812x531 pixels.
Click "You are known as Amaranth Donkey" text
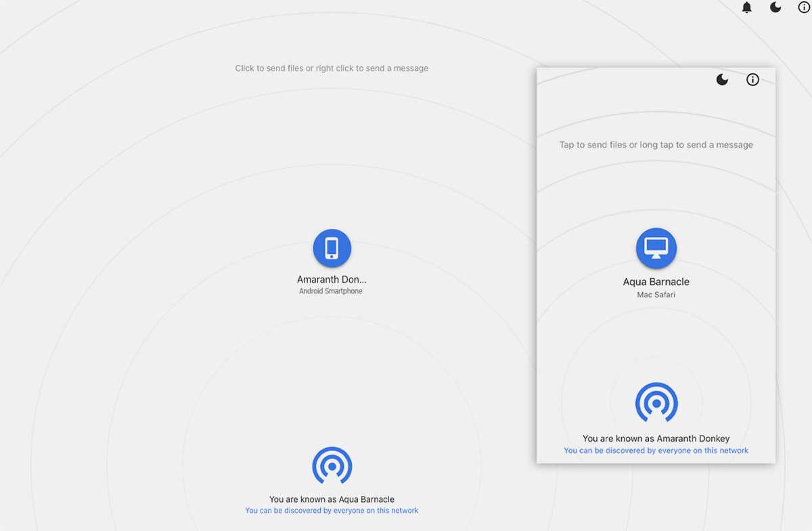click(656, 438)
